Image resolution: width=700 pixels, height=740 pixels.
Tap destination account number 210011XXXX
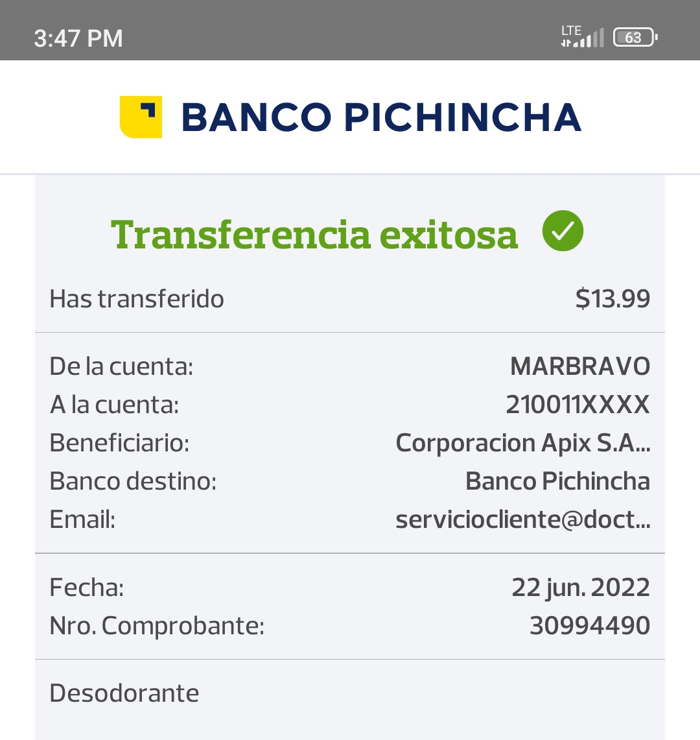[x=578, y=405]
